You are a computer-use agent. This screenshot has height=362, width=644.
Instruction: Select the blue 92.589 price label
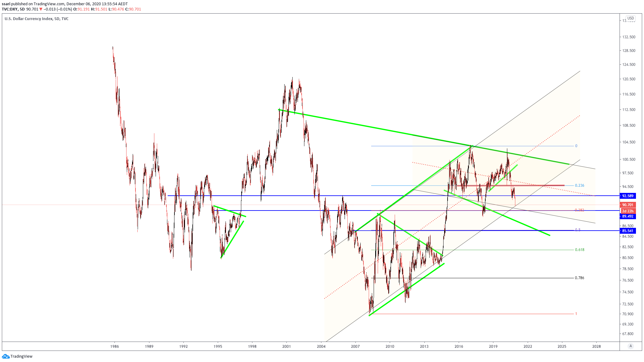tap(628, 196)
